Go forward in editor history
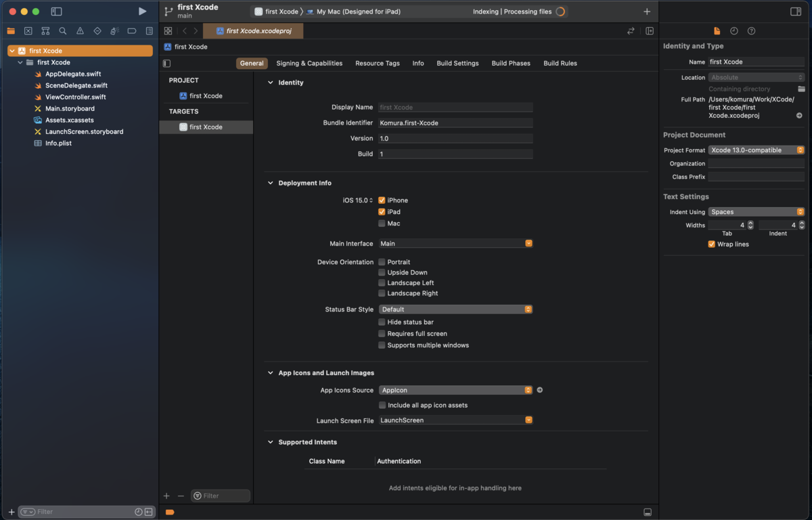The image size is (812, 520). [x=196, y=31]
